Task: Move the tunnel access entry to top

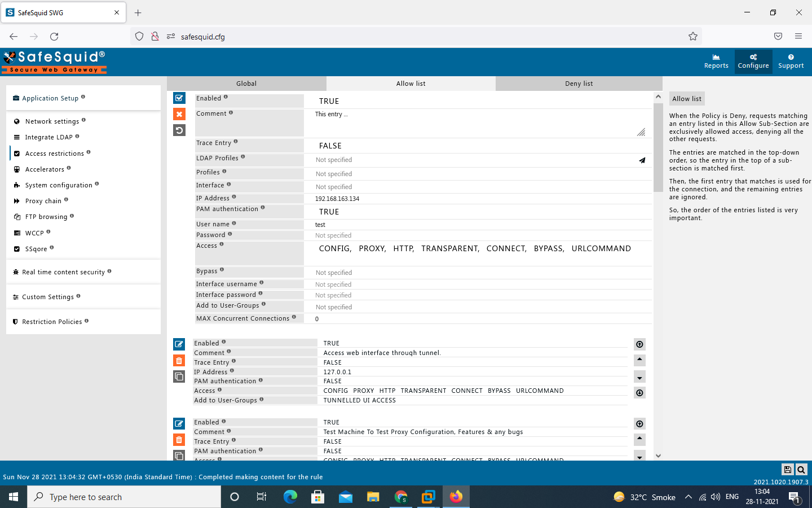Action: pyautogui.click(x=639, y=344)
